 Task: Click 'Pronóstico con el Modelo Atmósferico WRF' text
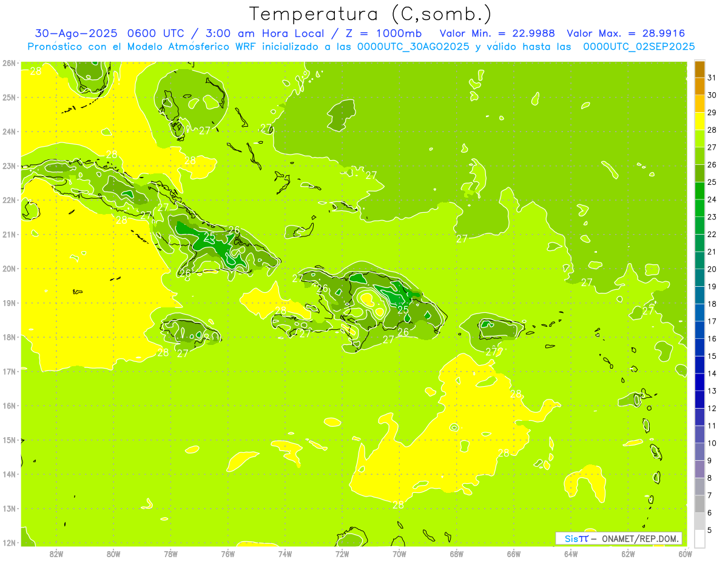click(142, 47)
